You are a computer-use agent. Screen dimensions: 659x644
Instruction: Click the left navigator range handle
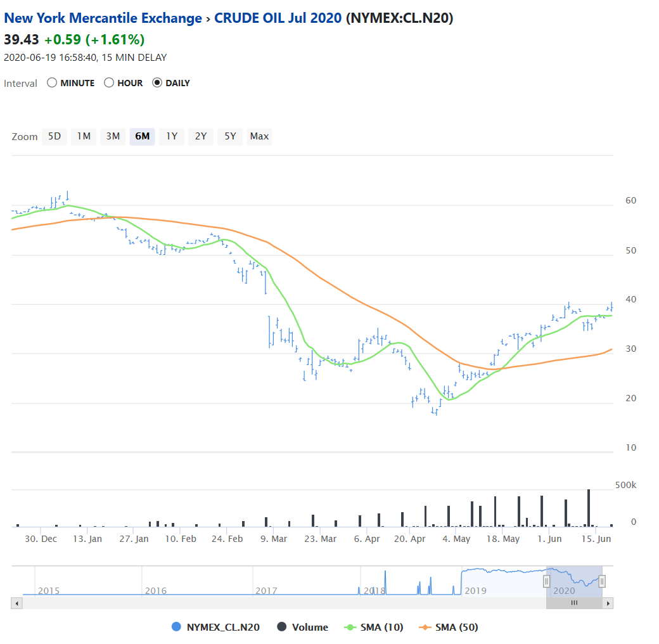[547, 581]
